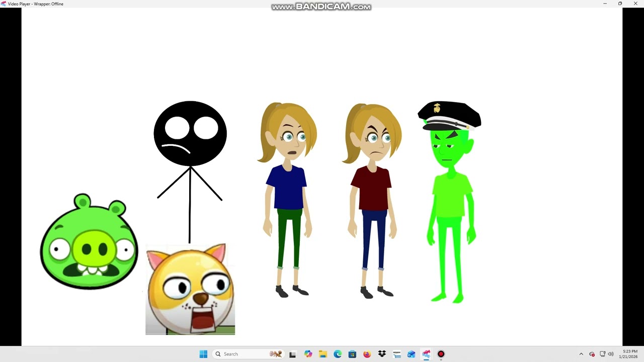Click the taskbar Search box

(x=249, y=354)
